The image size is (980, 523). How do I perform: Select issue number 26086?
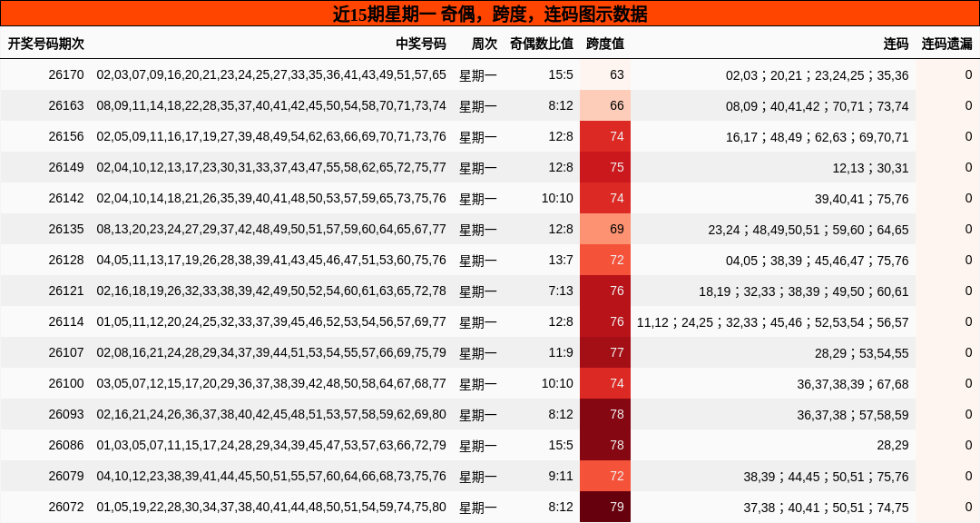[66, 446]
